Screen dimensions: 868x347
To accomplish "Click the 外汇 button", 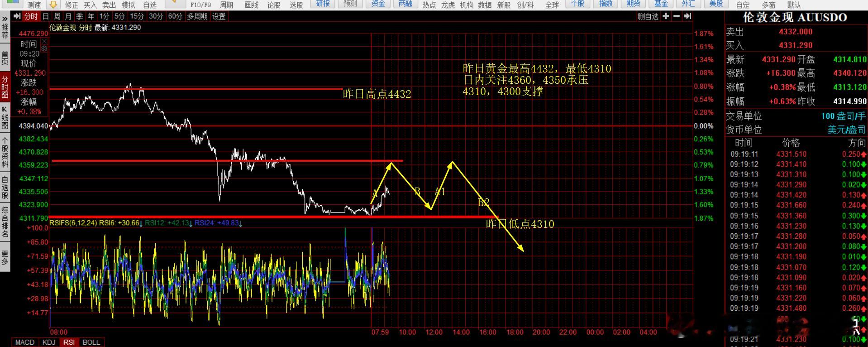I will point(688,4).
